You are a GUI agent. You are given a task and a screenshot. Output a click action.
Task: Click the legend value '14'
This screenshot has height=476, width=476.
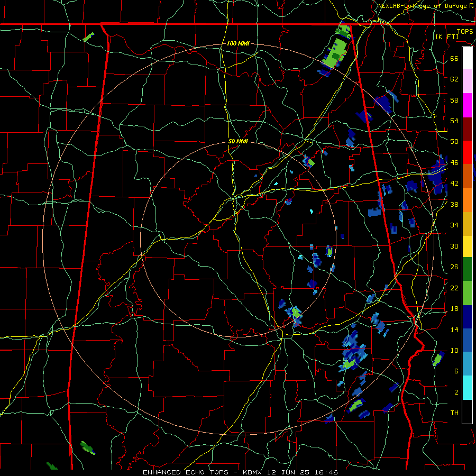coord(454,329)
